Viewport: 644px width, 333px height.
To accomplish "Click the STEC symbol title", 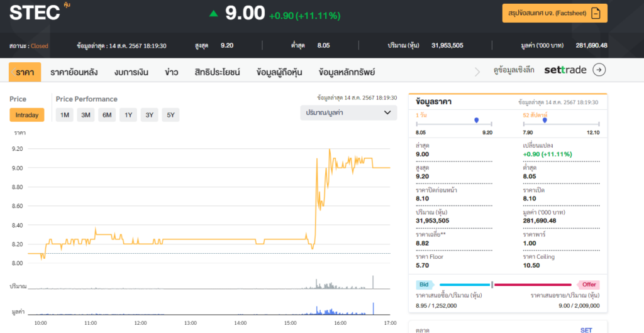I will 35,13.
